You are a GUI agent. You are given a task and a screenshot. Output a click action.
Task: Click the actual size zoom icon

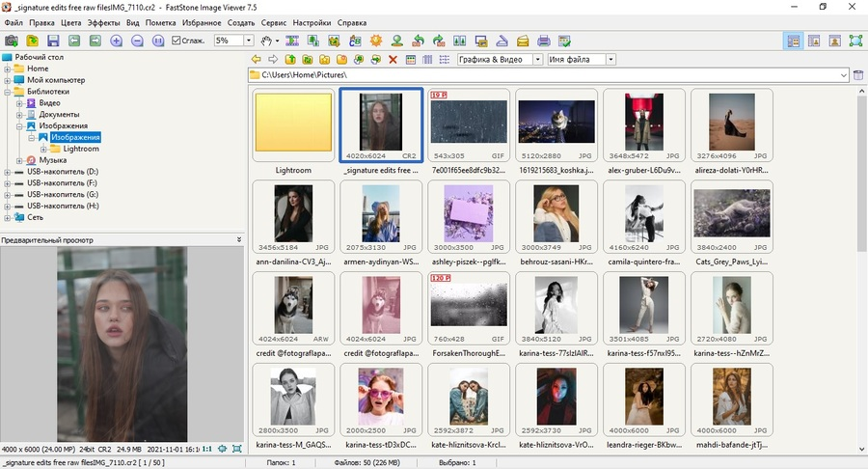(x=158, y=41)
